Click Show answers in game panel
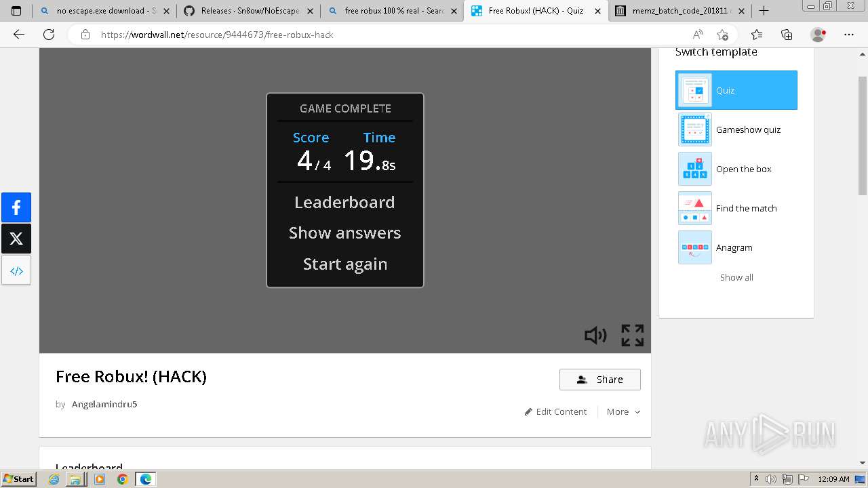 click(x=344, y=232)
